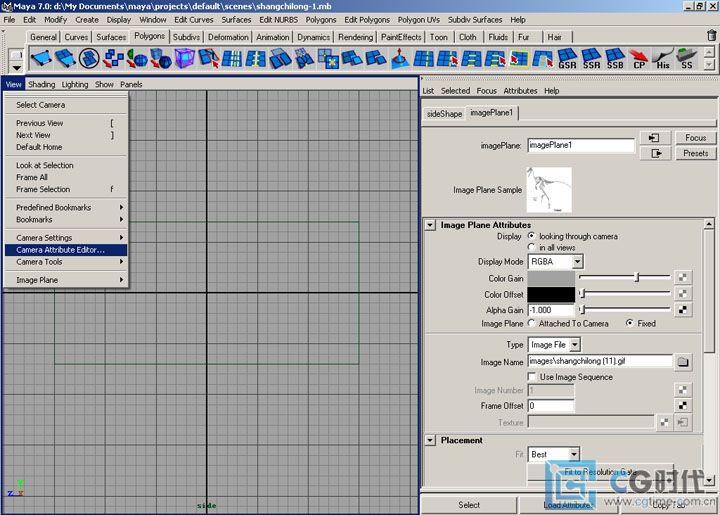The width and height of the screenshot is (720, 515).
Task: Select 'in all views' display option
Action: 532,247
